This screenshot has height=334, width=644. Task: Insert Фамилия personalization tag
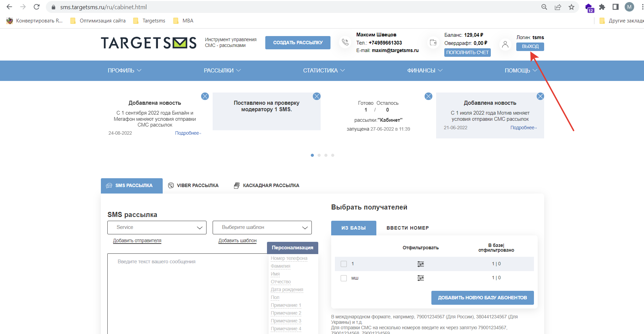tap(281, 266)
